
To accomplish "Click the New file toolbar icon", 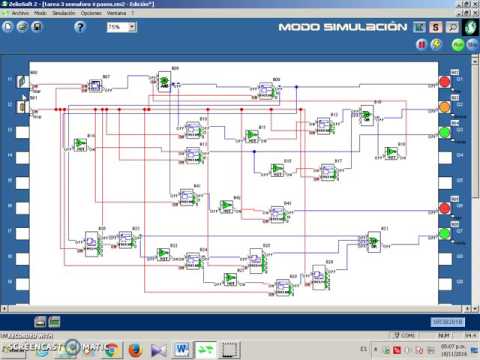I will point(8,27).
